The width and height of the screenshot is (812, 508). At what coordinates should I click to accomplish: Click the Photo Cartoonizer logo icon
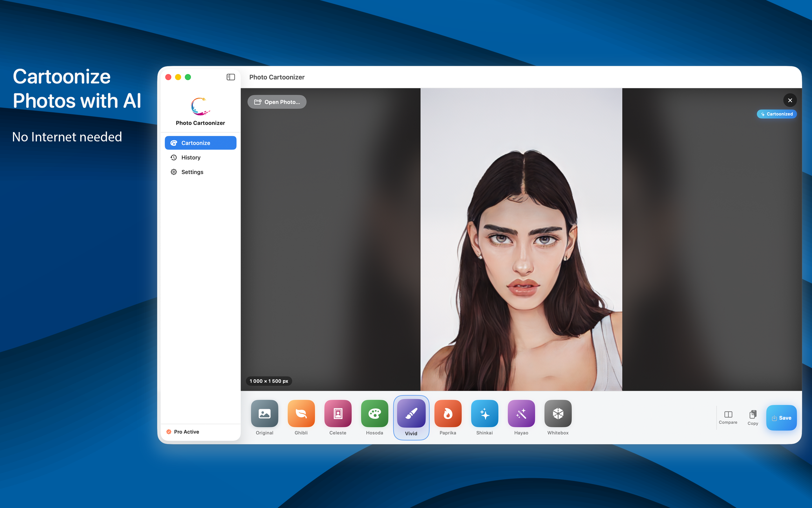[200, 106]
